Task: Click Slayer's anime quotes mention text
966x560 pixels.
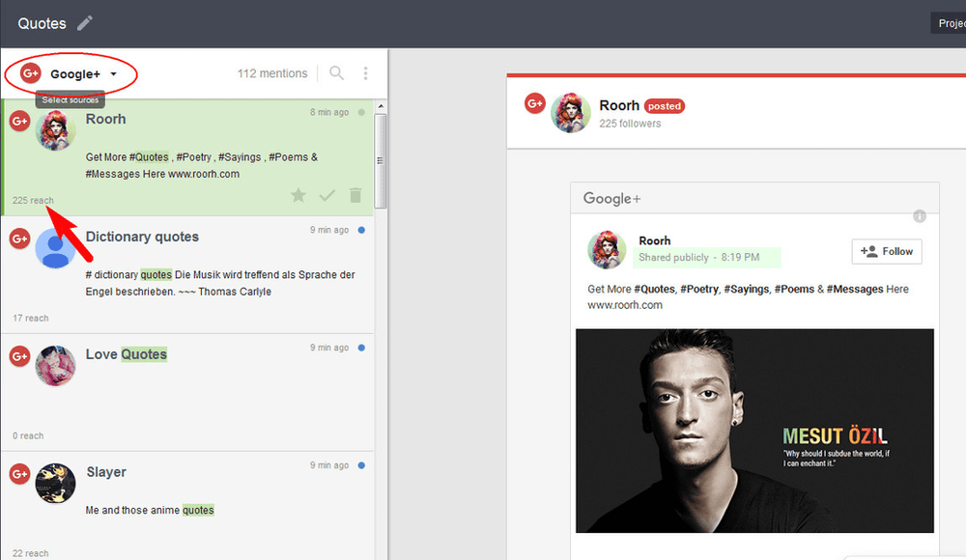Action: click(x=150, y=510)
